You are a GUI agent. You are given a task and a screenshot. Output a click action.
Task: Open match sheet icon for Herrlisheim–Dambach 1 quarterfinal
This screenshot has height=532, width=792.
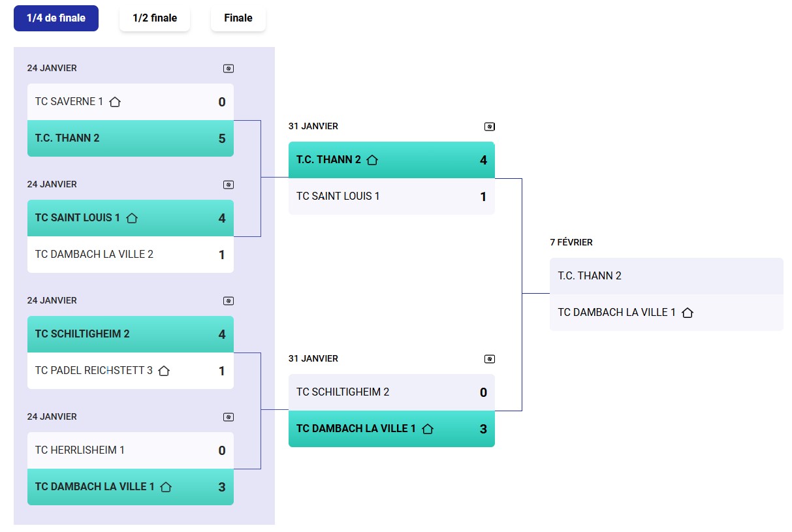(229, 417)
